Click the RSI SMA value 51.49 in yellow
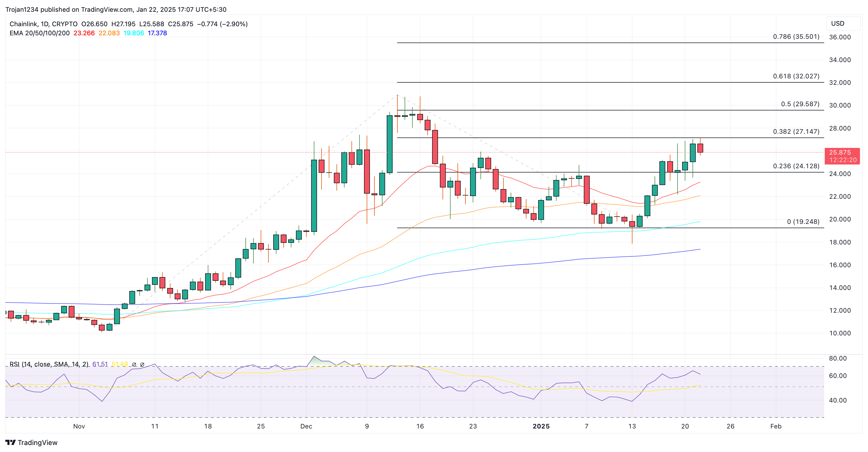868x452 pixels. [x=120, y=364]
